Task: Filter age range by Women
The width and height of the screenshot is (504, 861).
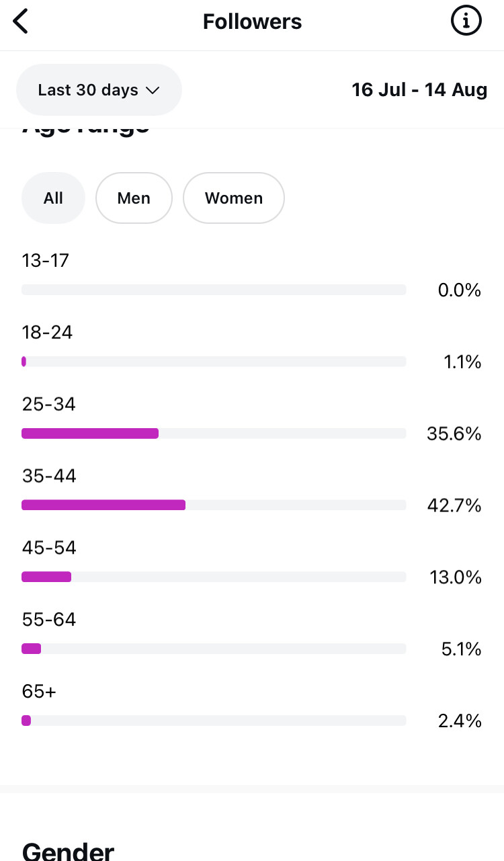Action: tap(234, 198)
